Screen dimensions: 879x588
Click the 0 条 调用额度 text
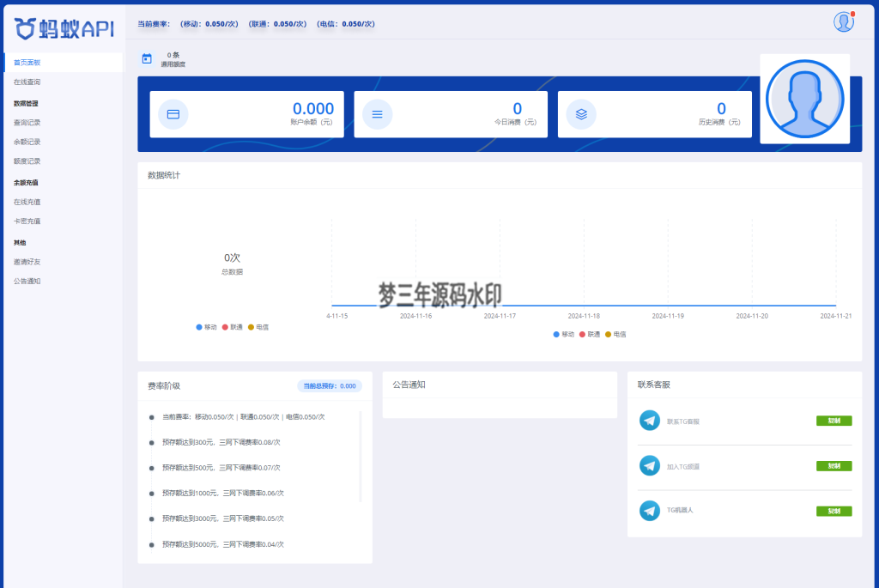pos(173,59)
